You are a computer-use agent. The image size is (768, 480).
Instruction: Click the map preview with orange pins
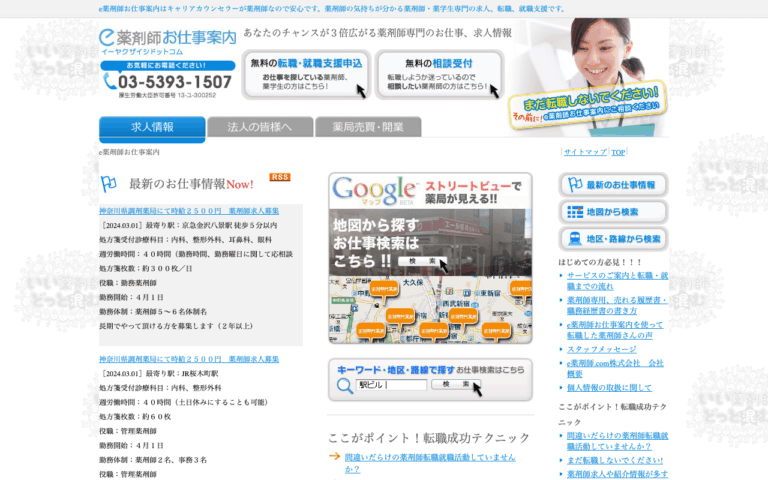(x=431, y=309)
